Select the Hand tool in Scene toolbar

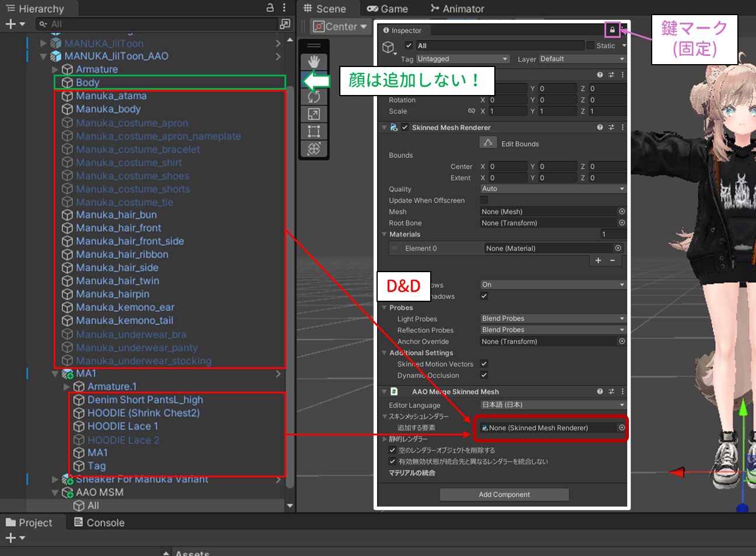[314, 62]
